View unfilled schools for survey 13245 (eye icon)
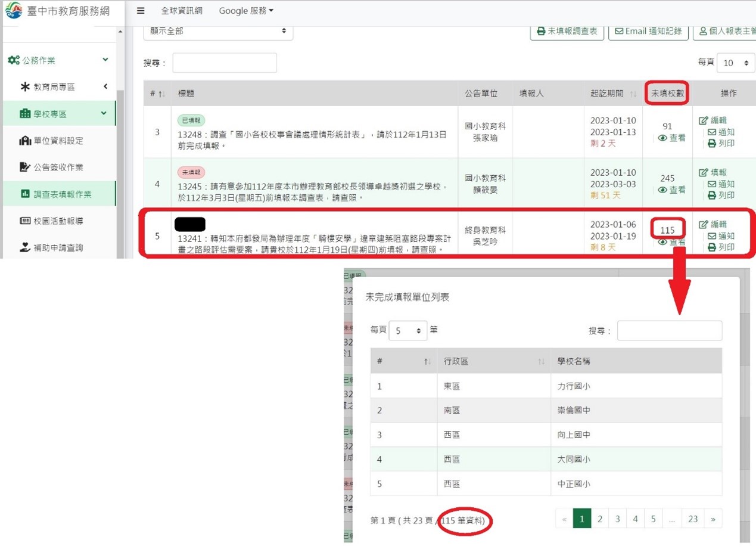Image resolution: width=756 pixels, height=549 pixels. click(662, 190)
